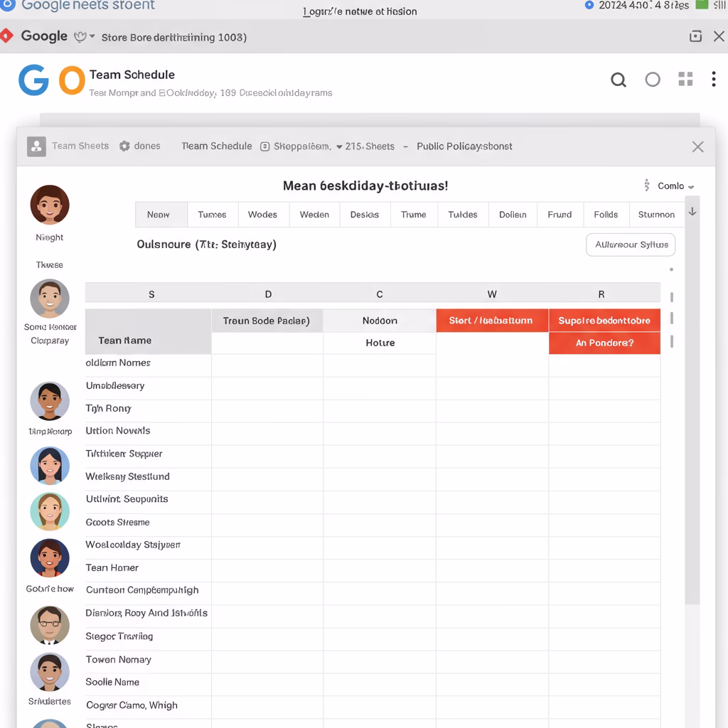Click the down arrow beside Sturnnon tab
This screenshot has height=728, width=728.
(x=692, y=212)
